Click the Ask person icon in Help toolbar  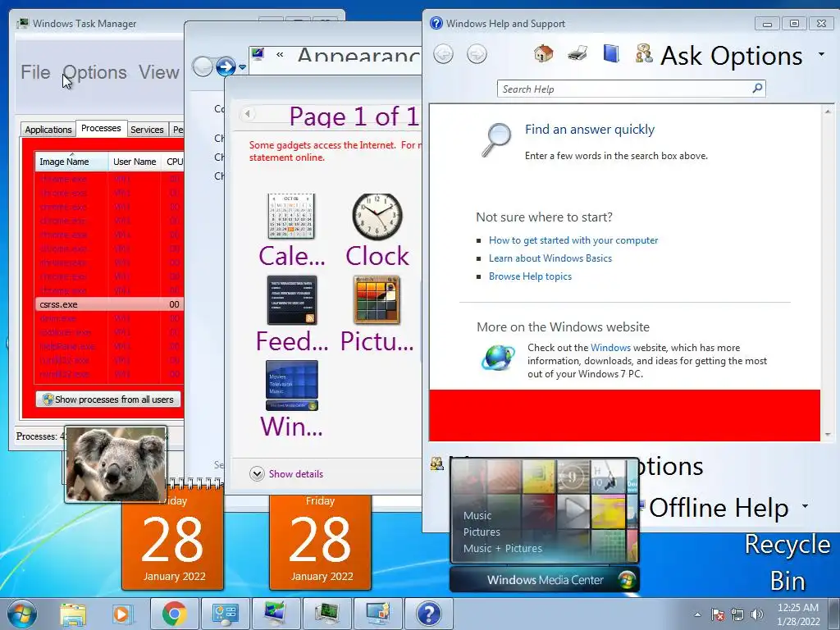(x=644, y=53)
